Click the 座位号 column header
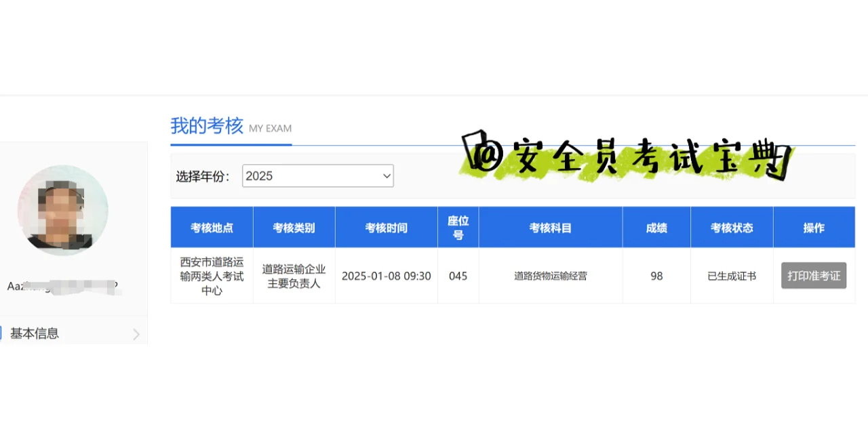868x433 pixels. (458, 227)
